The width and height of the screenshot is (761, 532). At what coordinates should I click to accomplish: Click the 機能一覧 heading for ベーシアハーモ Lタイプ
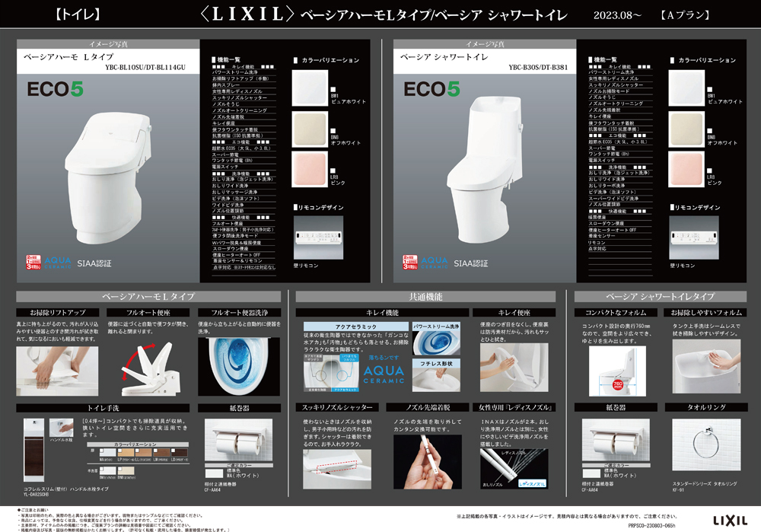click(228, 59)
